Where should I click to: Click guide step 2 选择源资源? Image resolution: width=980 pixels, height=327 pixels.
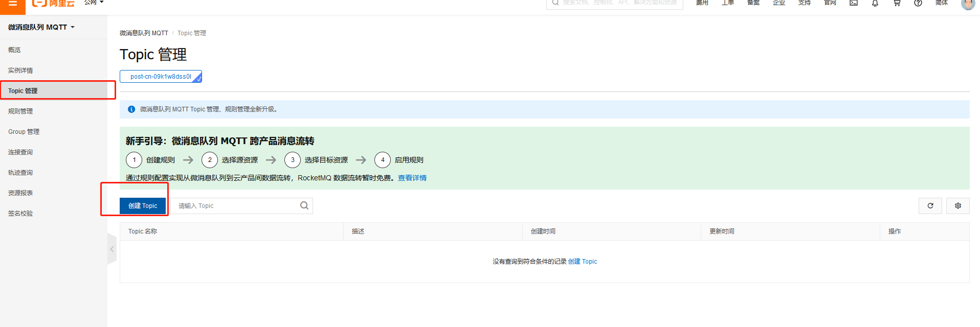[230, 160]
